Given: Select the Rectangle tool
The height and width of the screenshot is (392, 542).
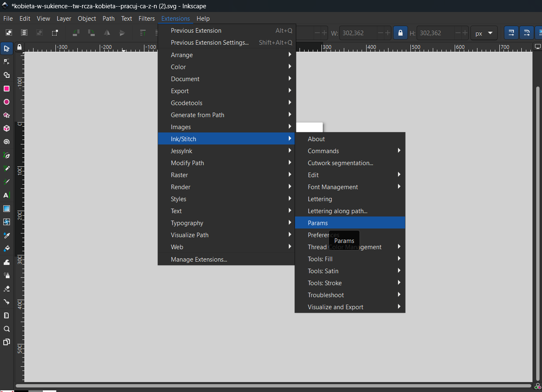Looking at the screenshot, I should [7, 89].
